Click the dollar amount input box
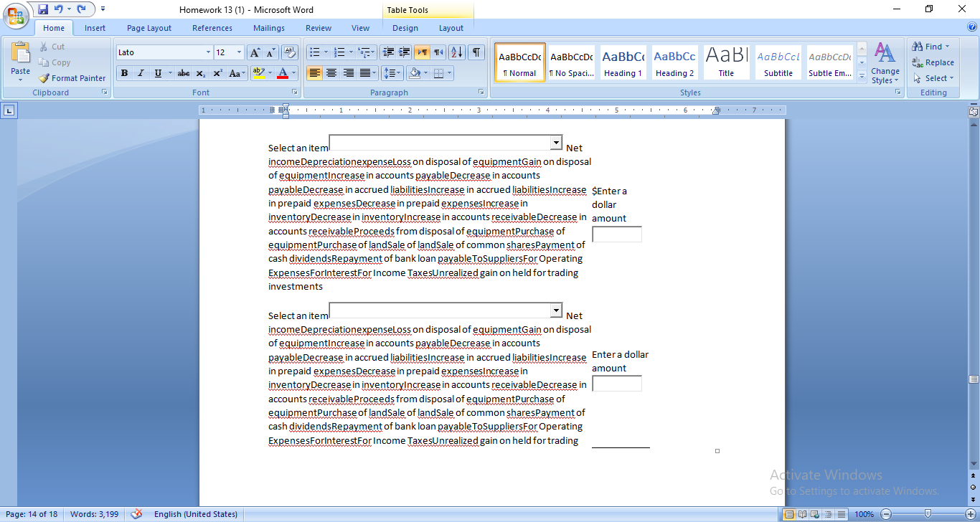 pyautogui.click(x=616, y=234)
